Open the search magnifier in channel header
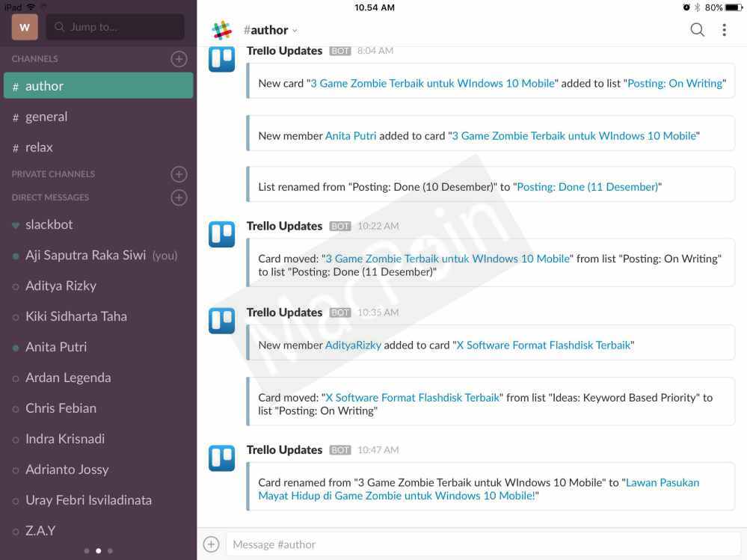Image resolution: width=747 pixels, height=560 pixels. 697,29
